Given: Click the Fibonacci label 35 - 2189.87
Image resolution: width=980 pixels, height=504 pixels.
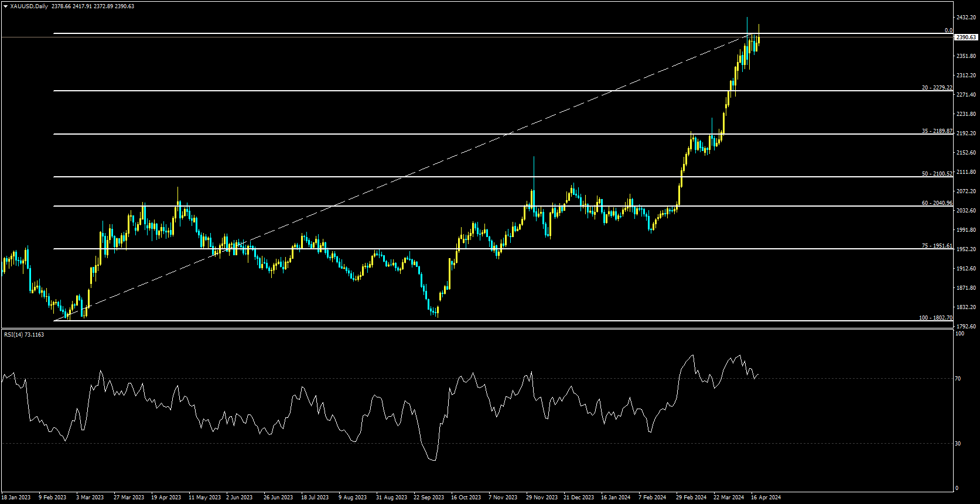Looking at the screenshot, I should (937, 131).
